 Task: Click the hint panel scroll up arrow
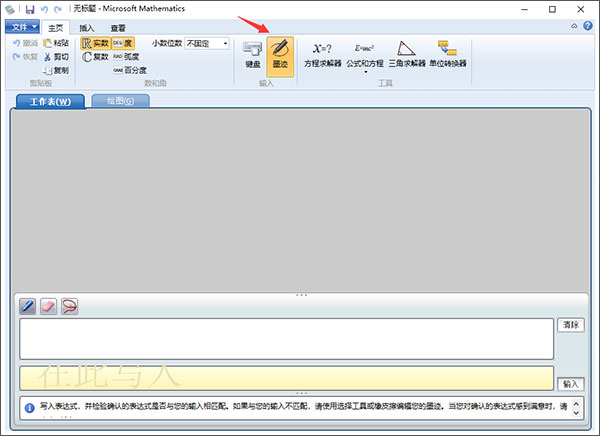[576, 403]
